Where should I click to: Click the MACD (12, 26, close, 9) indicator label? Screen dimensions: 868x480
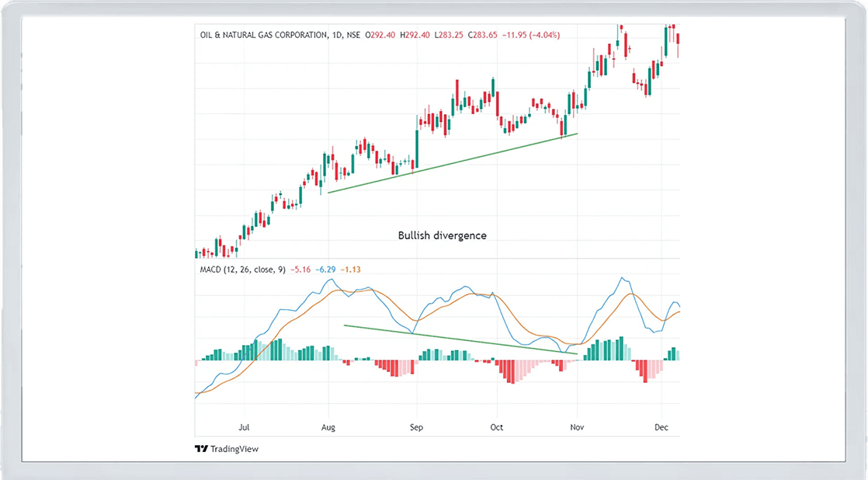[242, 270]
